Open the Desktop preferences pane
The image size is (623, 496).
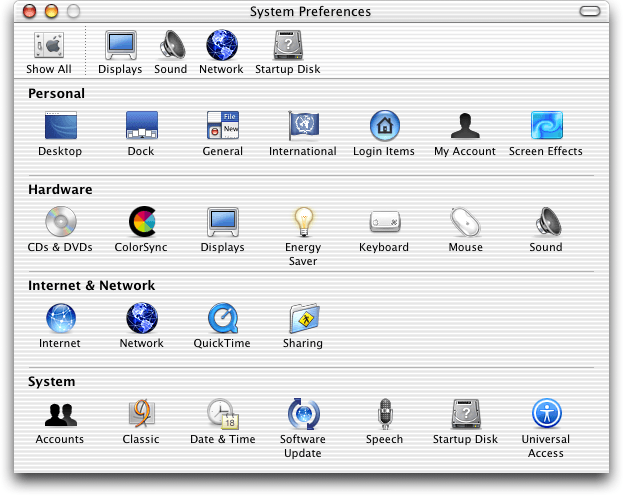click(x=60, y=126)
